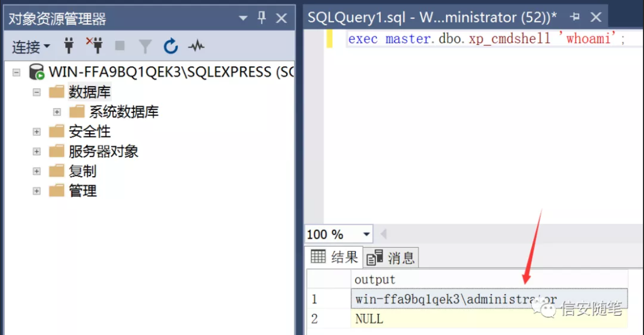Select the WIN-FFA9BQ1QEK3\SQLEXPRESS server entry

tap(171, 72)
